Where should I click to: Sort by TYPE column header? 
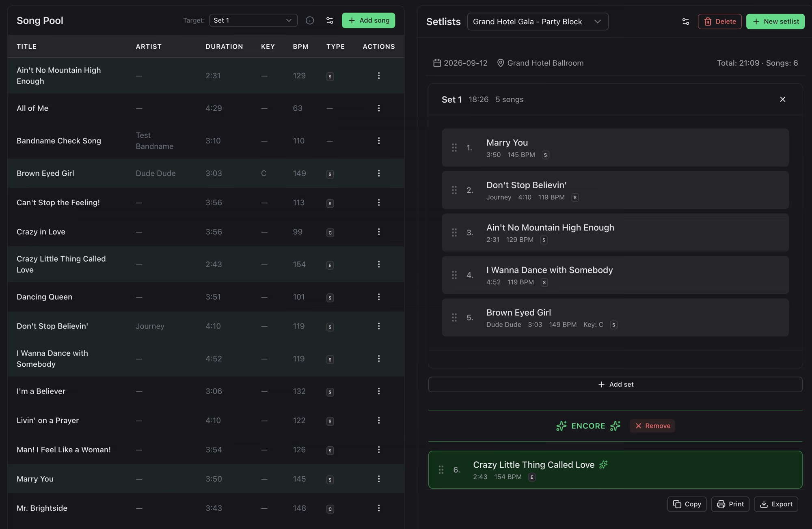(x=335, y=47)
